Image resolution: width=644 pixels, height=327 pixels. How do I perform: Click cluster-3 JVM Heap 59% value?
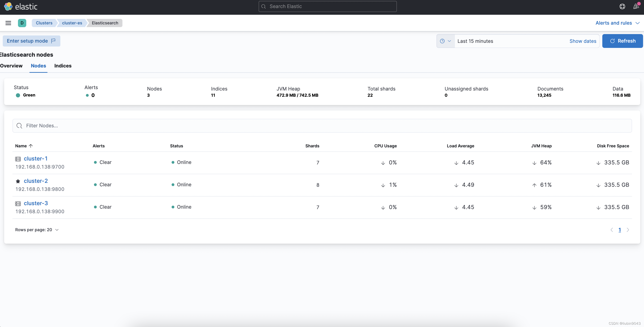pyautogui.click(x=546, y=207)
